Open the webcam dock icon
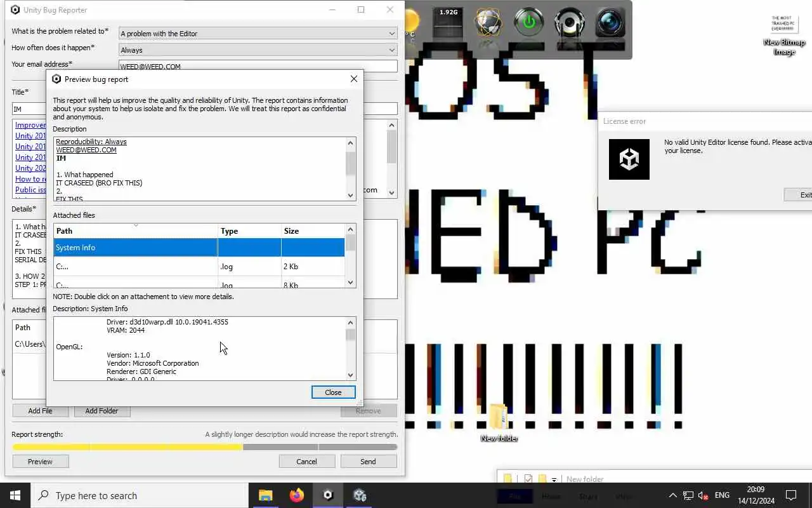Image resolution: width=812 pixels, height=508 pixels. coord(569,23)
